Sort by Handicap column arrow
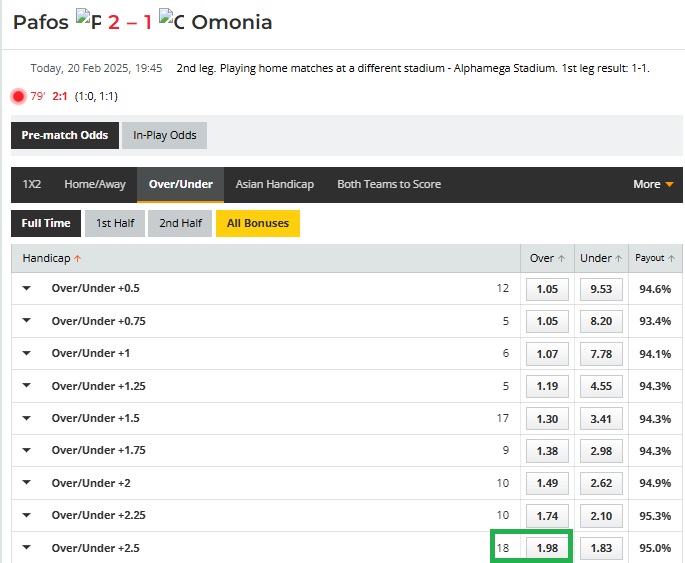 click(x=78, y=258)
